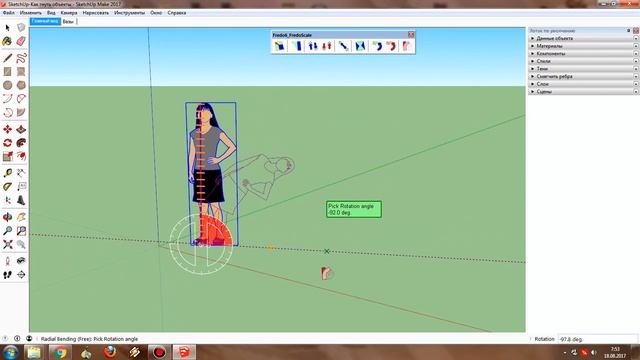Select the Protractor tool

[7, 187]
